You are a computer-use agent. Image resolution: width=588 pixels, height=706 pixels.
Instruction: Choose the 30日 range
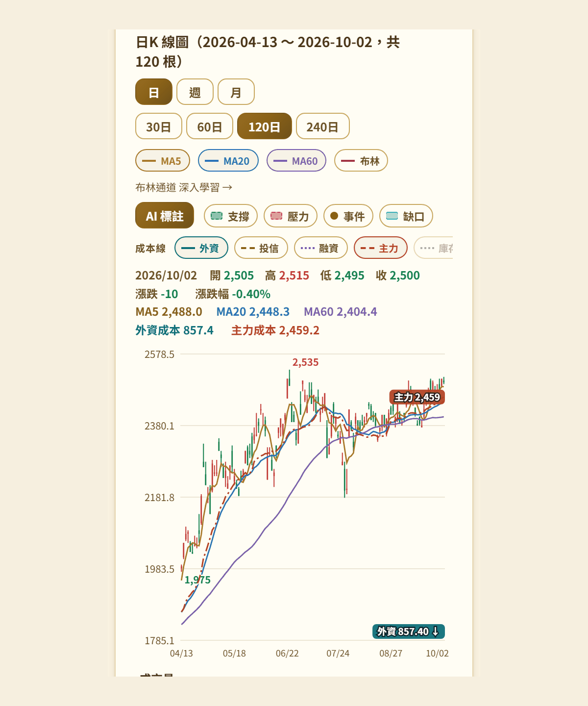click(x=159, y=126)
